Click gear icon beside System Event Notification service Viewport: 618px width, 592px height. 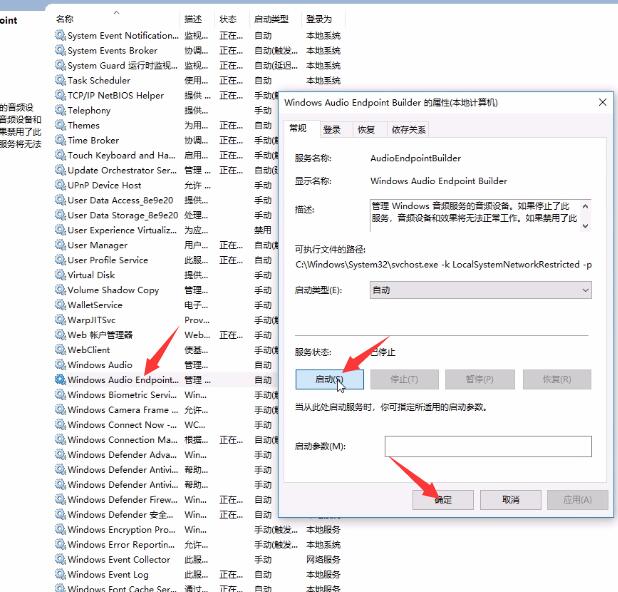coord(60,35)
